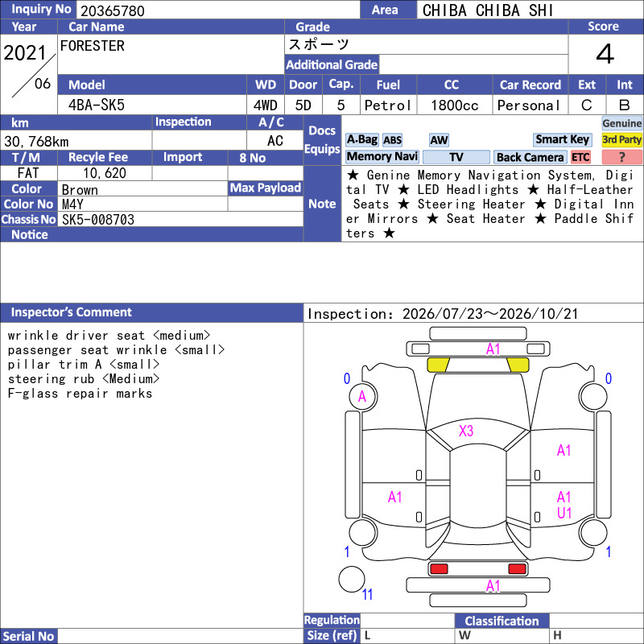
Task: Click the TV equipment badge
Action: tap(456, 157)
